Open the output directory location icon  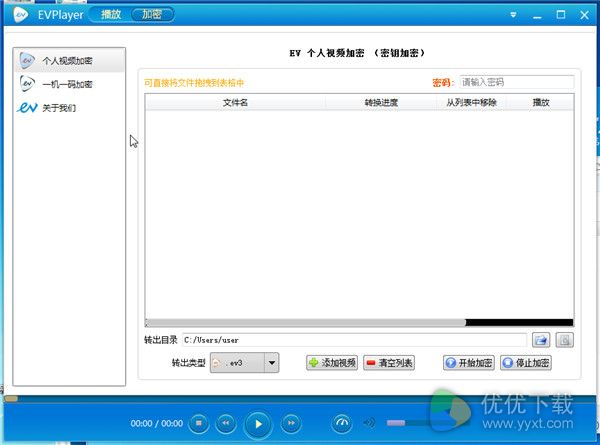[x=564, y=340]
